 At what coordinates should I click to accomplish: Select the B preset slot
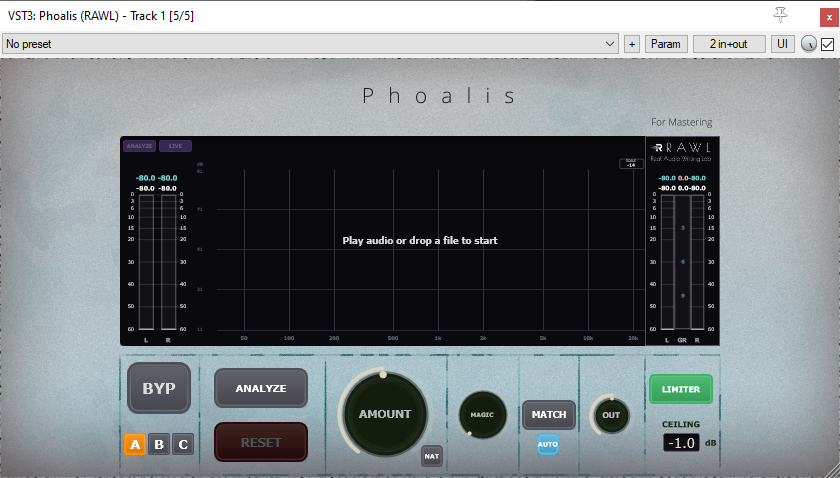pyautogui.click(x=159, y=444)
